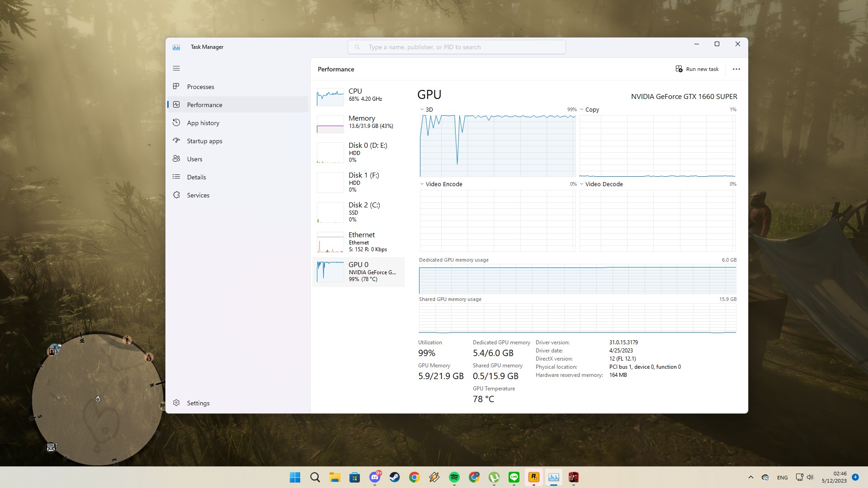Open notification center badge
Image resolution: width=868 pixels, height=488 pixels.
click(x=855, y=477)
